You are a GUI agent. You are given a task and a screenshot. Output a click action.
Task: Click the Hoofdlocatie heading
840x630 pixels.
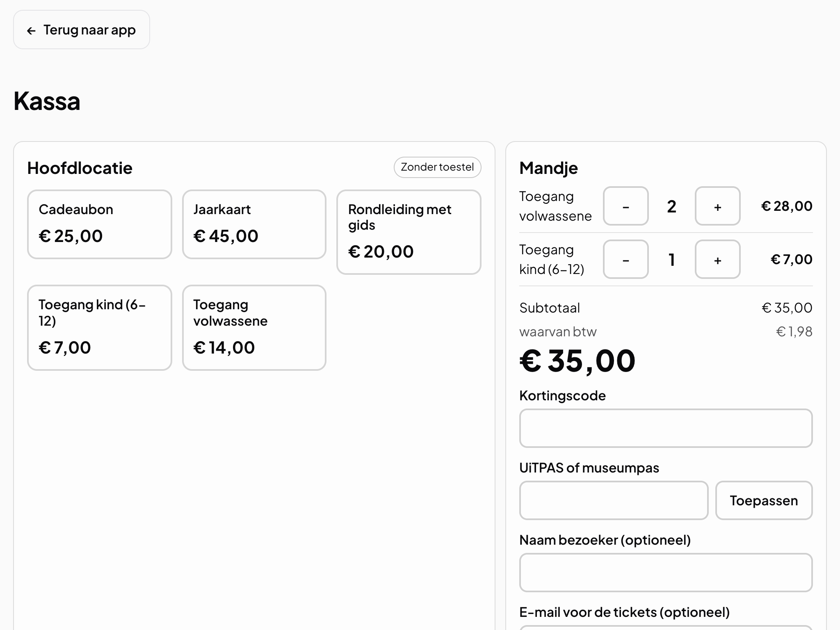[80, 168]
